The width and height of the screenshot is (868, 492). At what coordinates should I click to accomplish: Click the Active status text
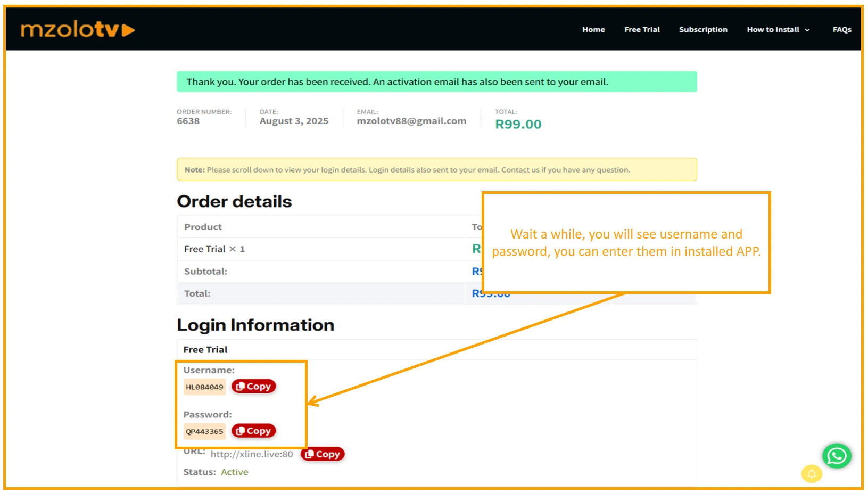coord(235,472)
